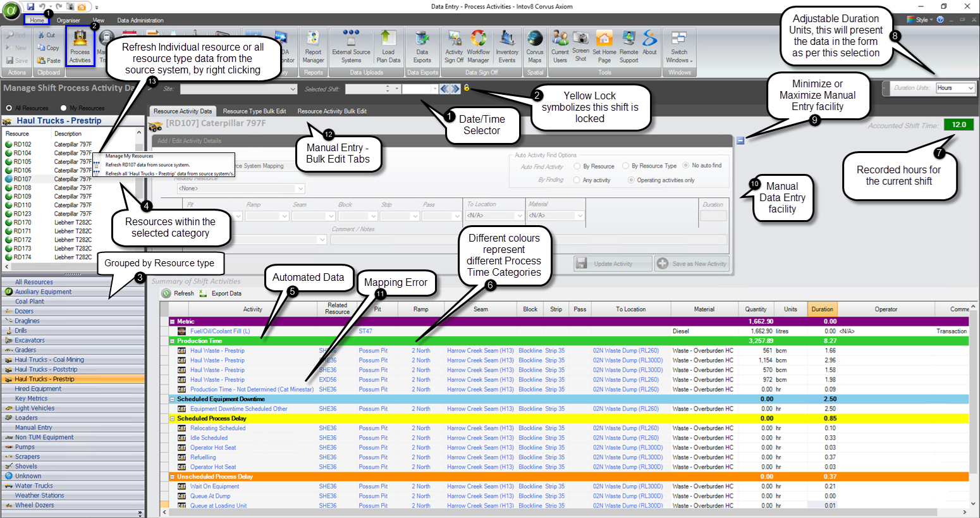The width and height of the screenshot is (980, 518).
Task: Open the Data Administration ribbon tab
Action: 140,20
